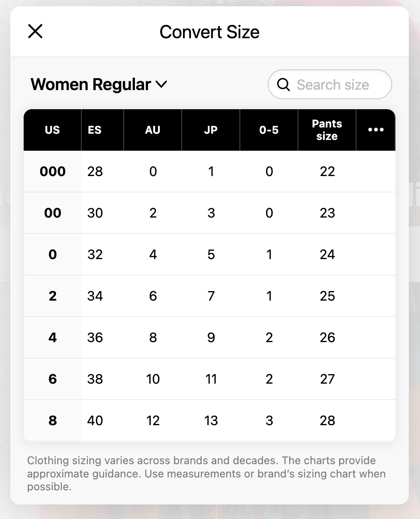This screenshot has width=420, height=519.
Task: Pick the US size 6 row
Action: point(210,379)
